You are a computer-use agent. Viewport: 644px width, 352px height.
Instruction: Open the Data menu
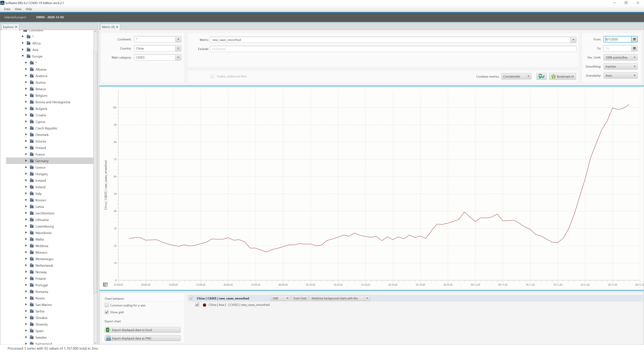pos(7,9)
